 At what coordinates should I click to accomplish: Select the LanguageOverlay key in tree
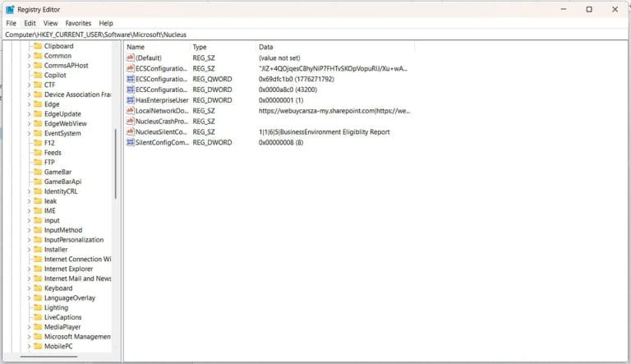70,298
